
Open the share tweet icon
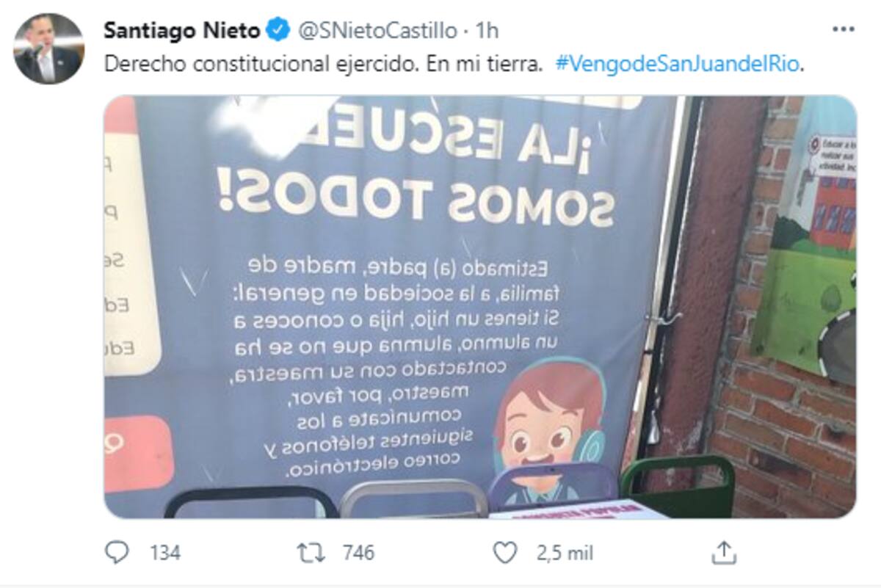click(x=724, y=552)
